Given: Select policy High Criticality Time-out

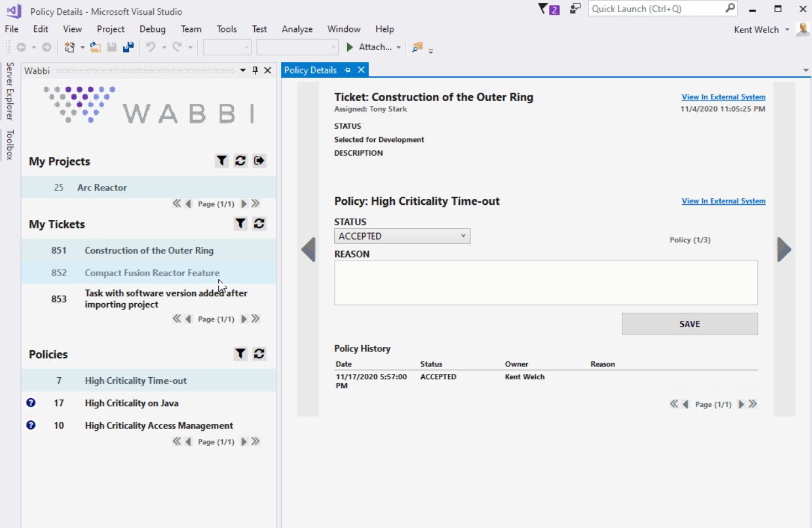Looking at the screenshot, I should (149, 381).
